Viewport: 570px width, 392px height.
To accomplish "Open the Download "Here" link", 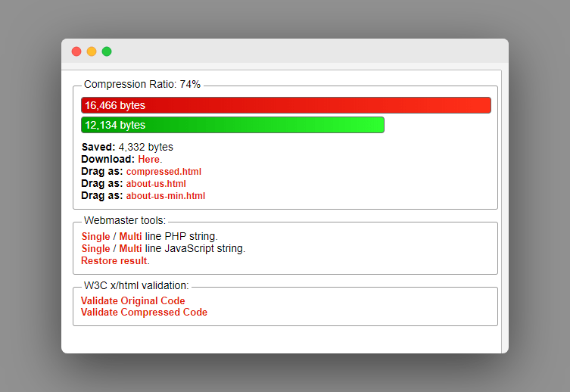I will click(149, 160).
